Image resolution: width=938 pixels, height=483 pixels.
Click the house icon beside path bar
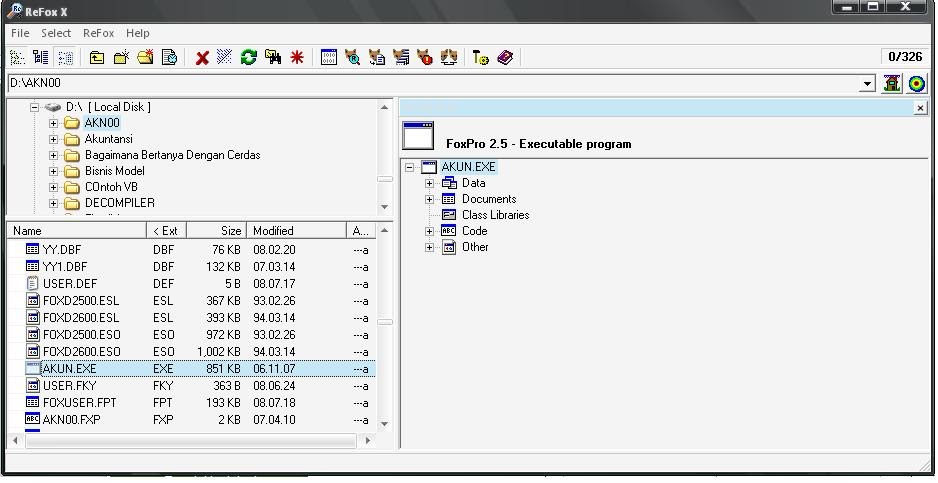pos(892,83)
